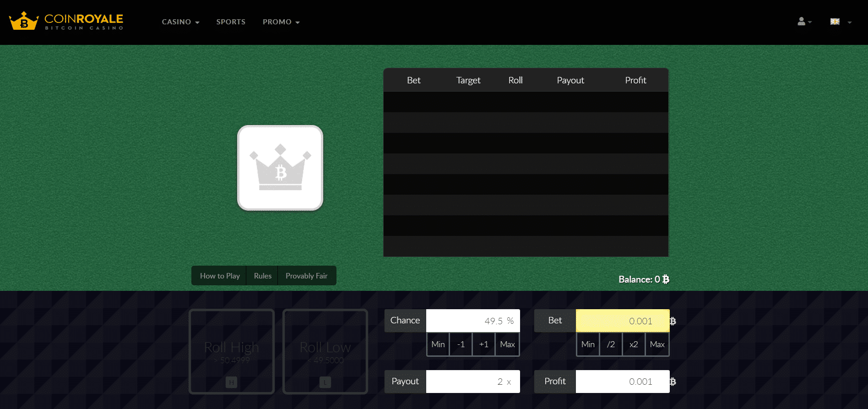The width and height of the screenshot is (868, 409).
Task: Open the Rules tab
Action: (x=262, y=276)
